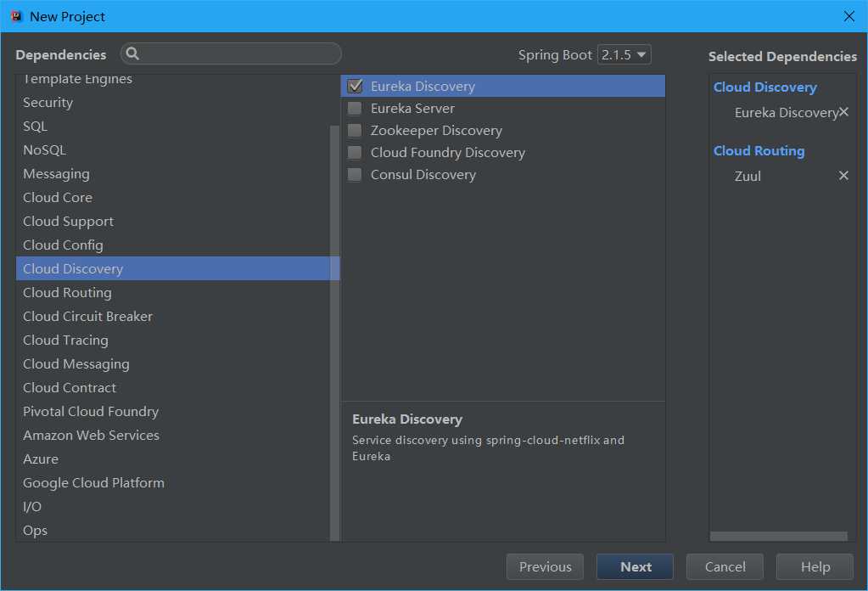868x591 pixels.
Task: Click Cloud Routing heading in selected dependencies
Action: [759, 151]
